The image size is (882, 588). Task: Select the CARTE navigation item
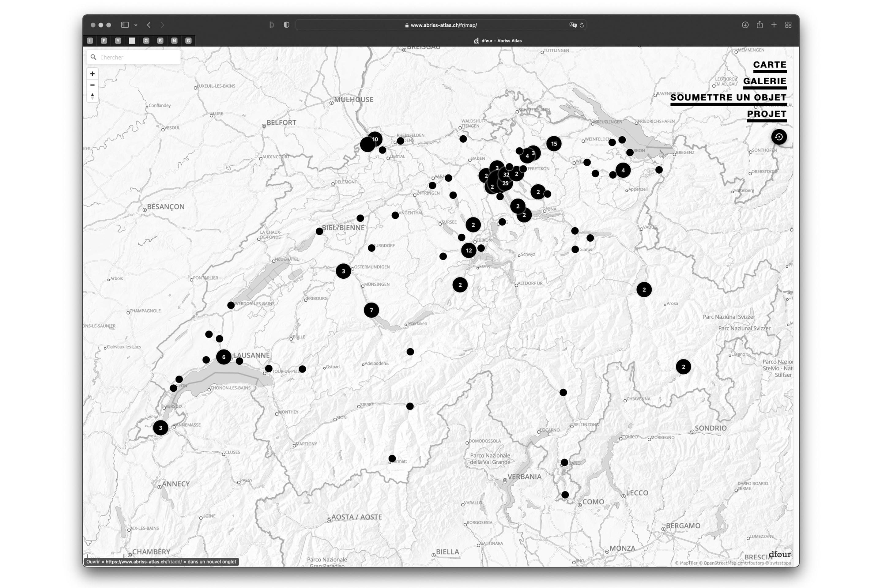770,65
